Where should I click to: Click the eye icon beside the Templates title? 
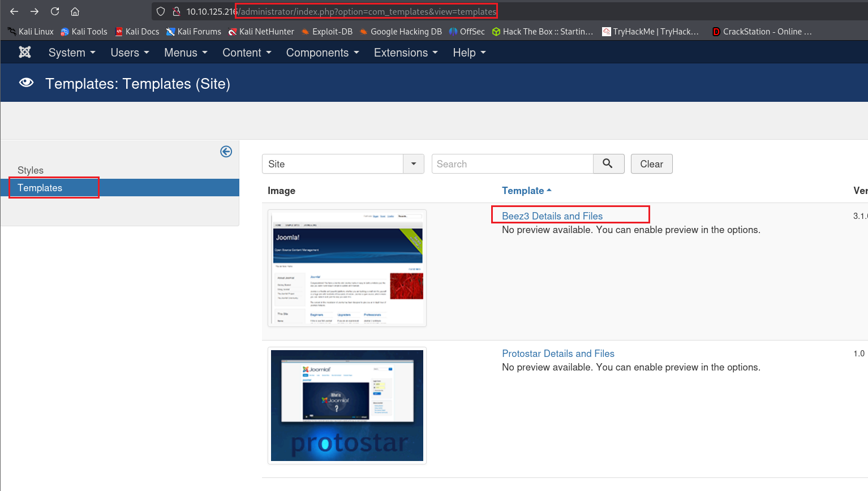(26, 83)
